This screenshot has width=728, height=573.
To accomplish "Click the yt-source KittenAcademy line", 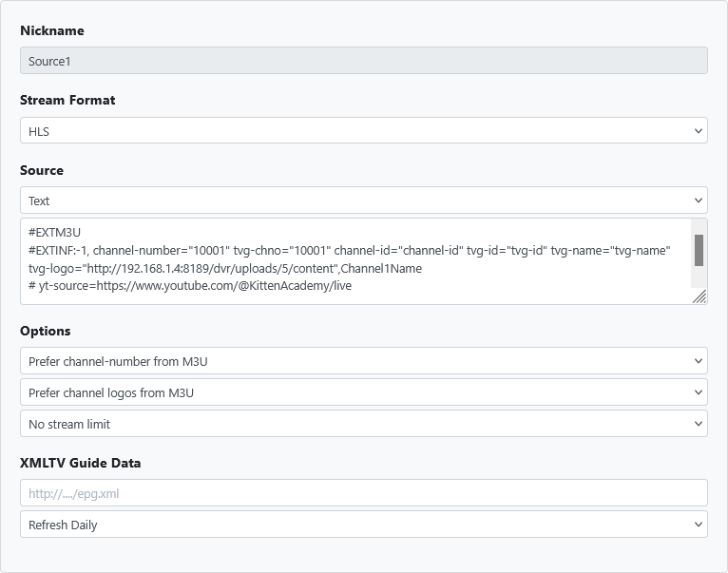I will pos(190,286).
